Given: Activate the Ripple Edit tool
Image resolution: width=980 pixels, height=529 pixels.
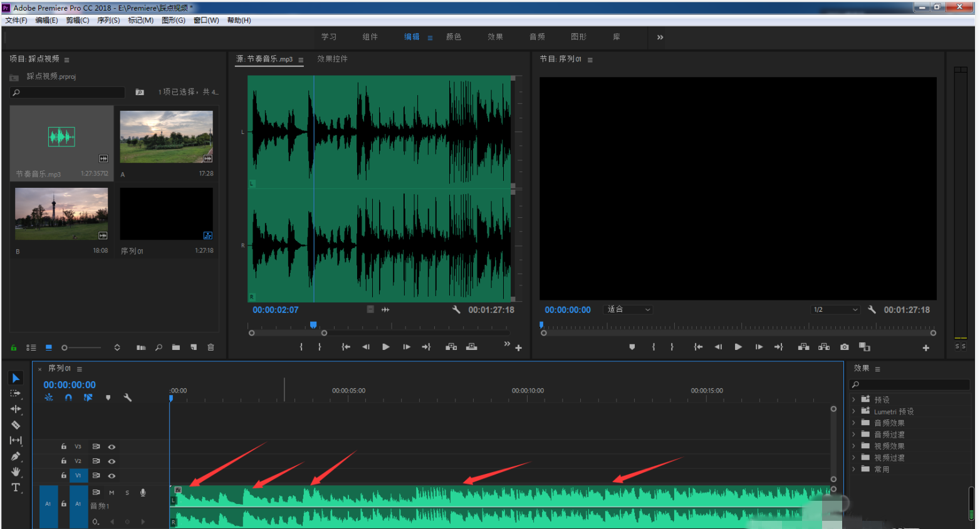Looking at the screenshot, I should (16, 409).
